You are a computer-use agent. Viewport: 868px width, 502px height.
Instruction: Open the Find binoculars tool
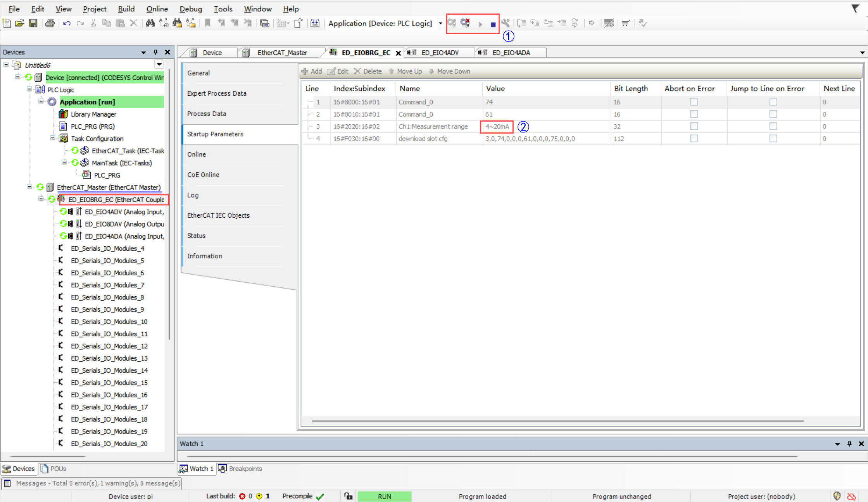(150, 23)
